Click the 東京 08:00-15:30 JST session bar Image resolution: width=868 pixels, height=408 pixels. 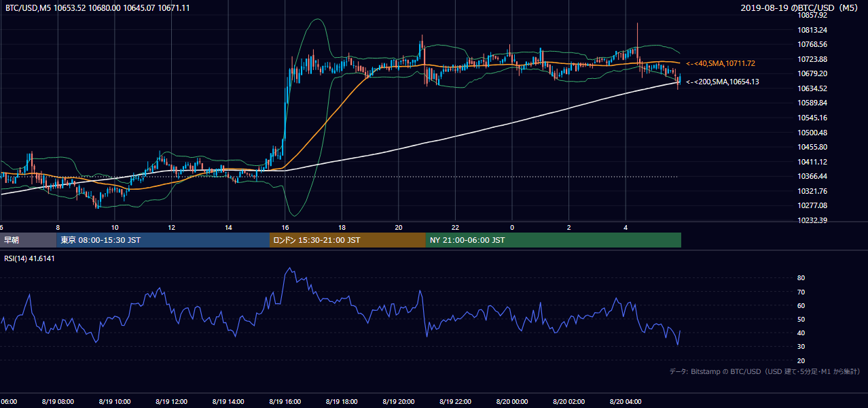point(163,240)
